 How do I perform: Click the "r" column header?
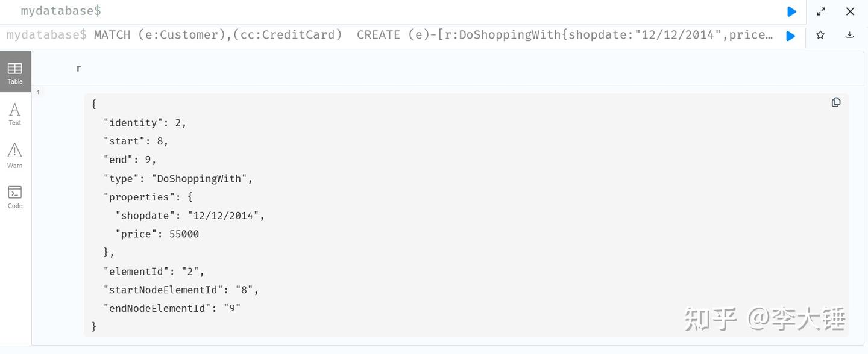(x=78, y=69)
